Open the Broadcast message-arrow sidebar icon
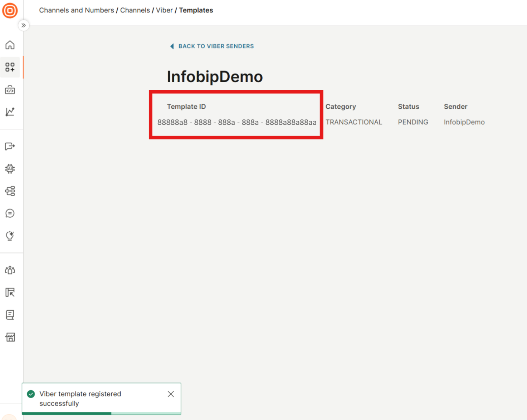The image size is (527, 420). click(x=10, y=146)
